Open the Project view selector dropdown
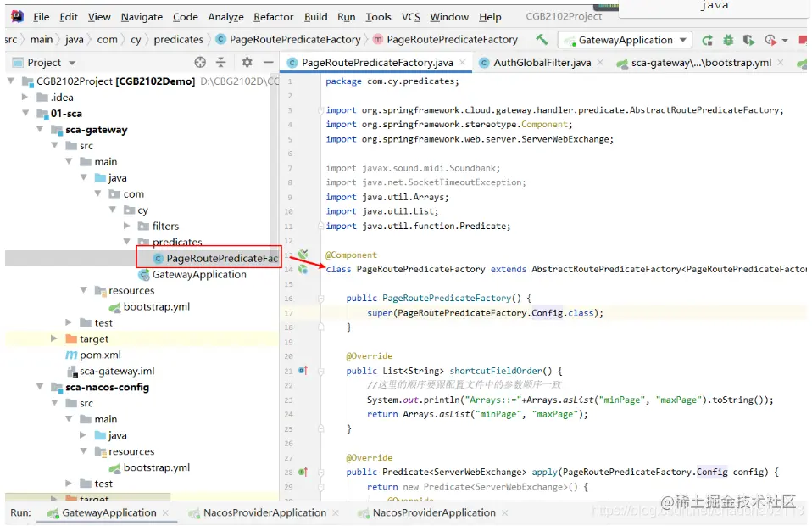The height and width of the screenshot is (526, 812). (72, 63)
